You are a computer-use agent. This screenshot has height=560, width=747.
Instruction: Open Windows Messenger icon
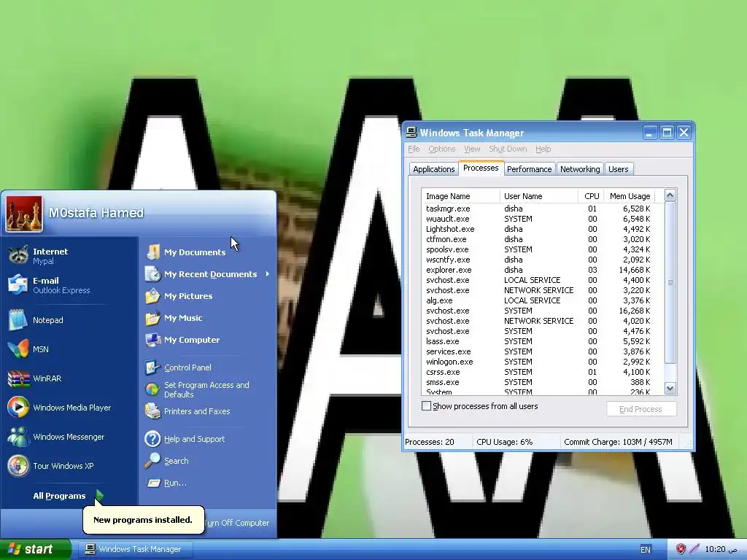coord(18,437)
